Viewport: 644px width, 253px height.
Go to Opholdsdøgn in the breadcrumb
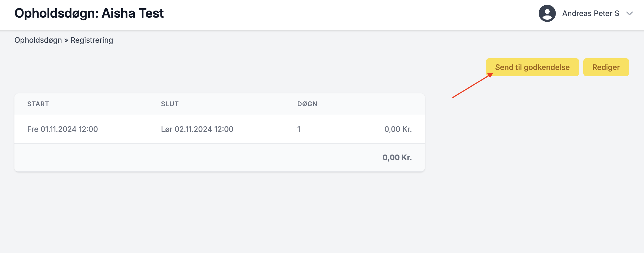38,40
